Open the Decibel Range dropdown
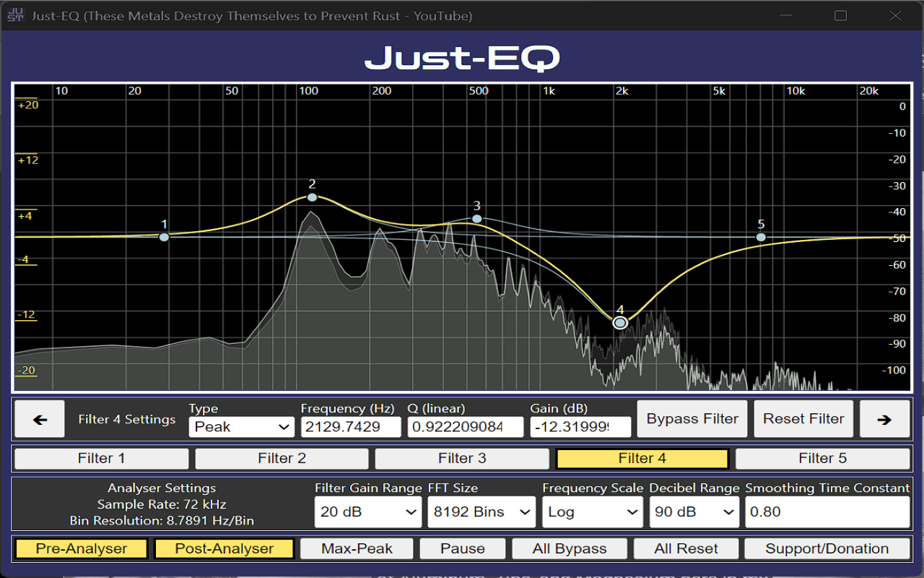Viewport: 924px width, 578px height. point(694,512)
